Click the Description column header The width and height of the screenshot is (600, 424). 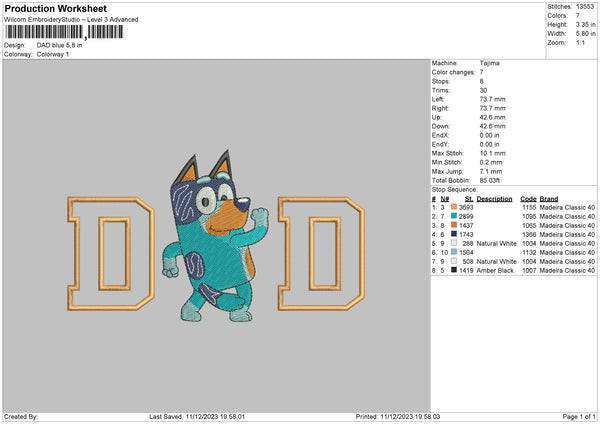(494, 198)
